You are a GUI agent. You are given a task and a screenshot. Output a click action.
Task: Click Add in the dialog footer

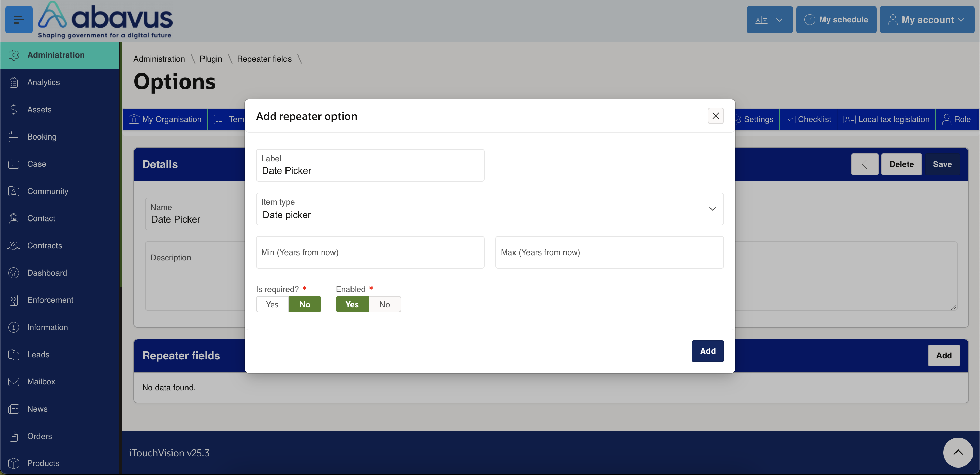click(708, 351)
